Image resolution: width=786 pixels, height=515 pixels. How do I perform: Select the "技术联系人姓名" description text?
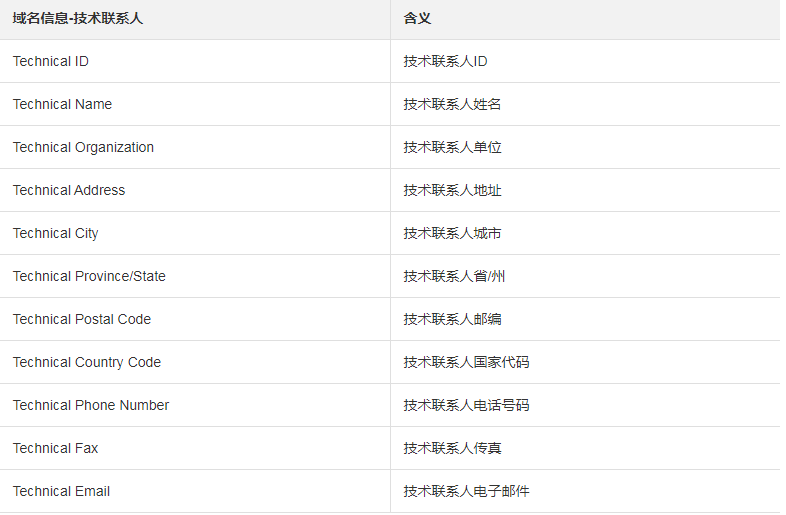[452, 105]
